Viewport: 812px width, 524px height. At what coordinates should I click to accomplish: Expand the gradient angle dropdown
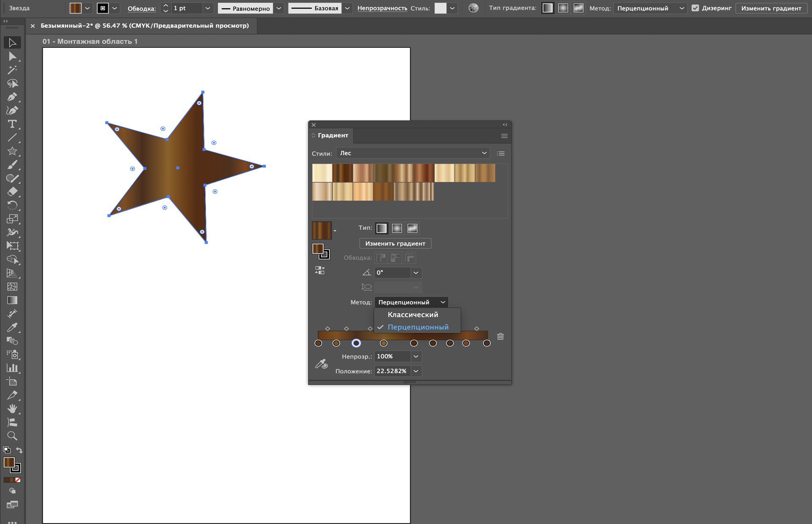pyautogui.click(x=416, y=273)
